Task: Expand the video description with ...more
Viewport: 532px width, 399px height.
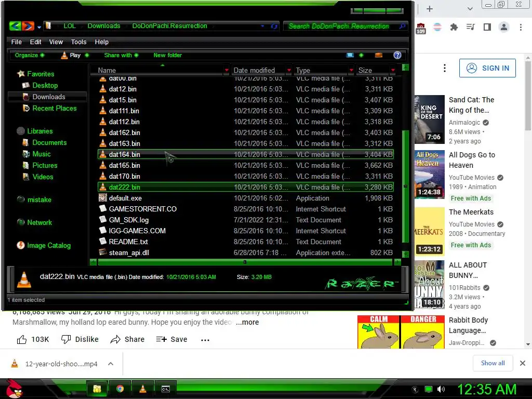Action: (247, 322)
